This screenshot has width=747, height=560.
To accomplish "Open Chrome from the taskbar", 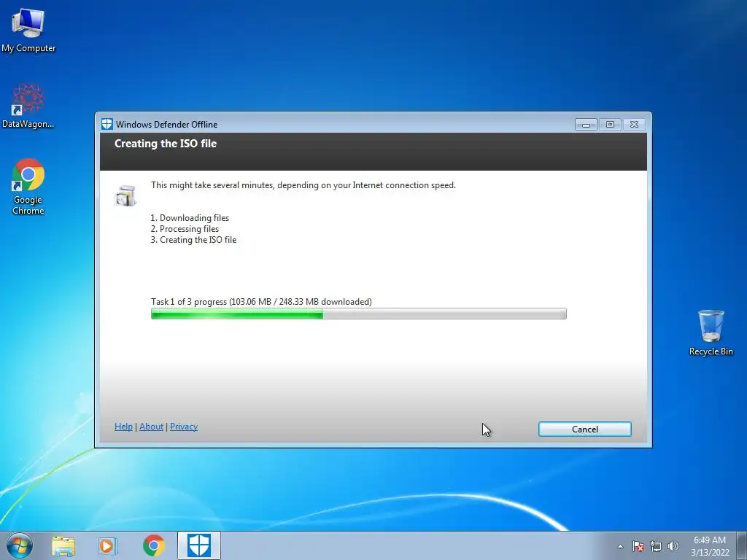I will (x=153, y=545).
